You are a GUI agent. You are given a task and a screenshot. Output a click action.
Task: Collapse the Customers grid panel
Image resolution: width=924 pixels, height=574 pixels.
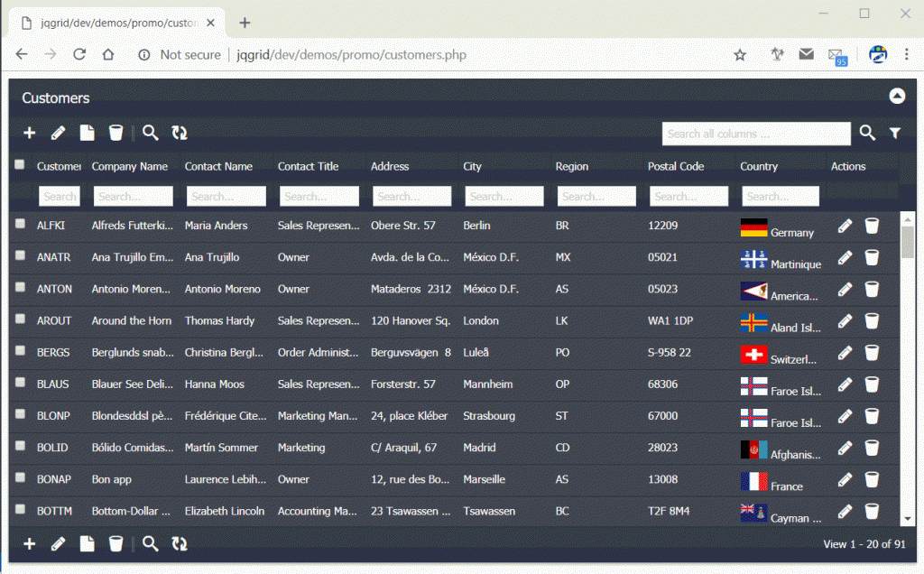point(896,97)
